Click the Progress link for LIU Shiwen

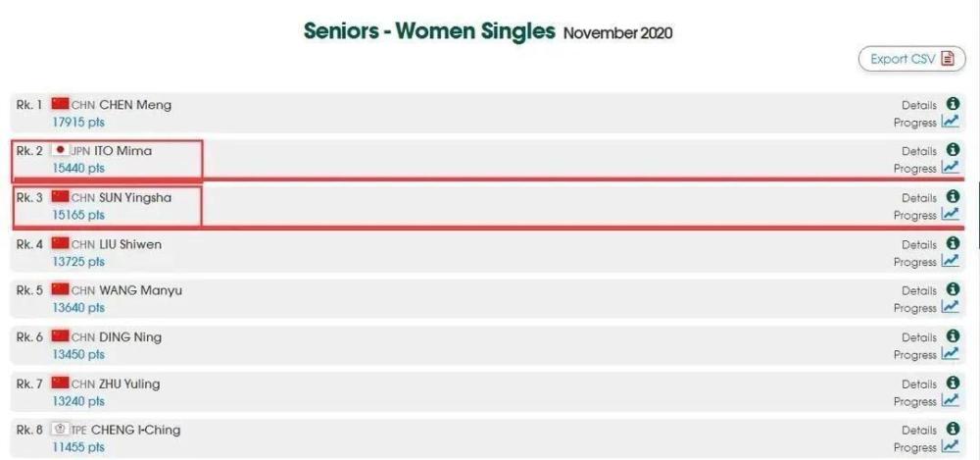coord(915,262)
